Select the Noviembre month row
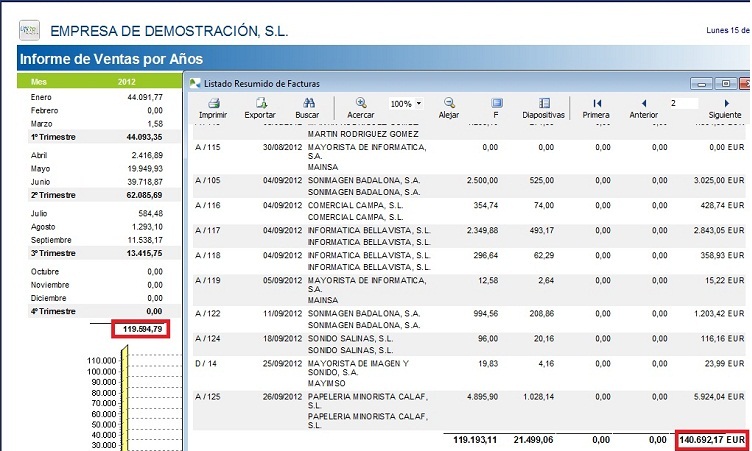The width and height of the screenshot is (752, 451). tap(99, 285)
